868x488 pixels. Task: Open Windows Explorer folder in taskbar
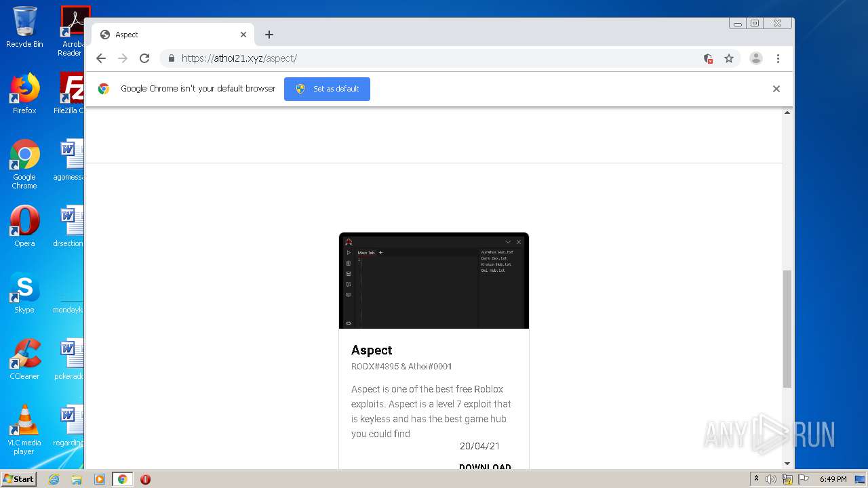[x=77, y=479]
